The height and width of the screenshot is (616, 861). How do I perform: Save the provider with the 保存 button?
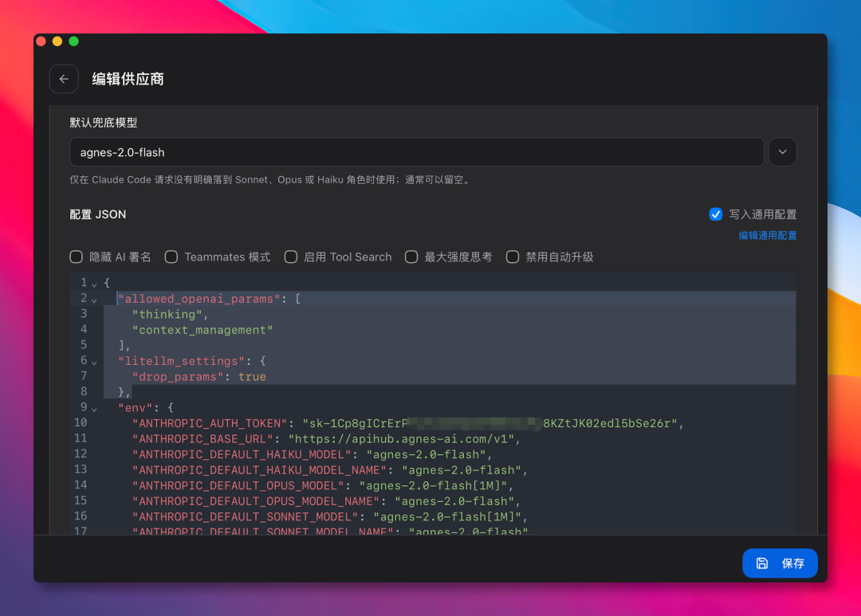click(780, 563)
